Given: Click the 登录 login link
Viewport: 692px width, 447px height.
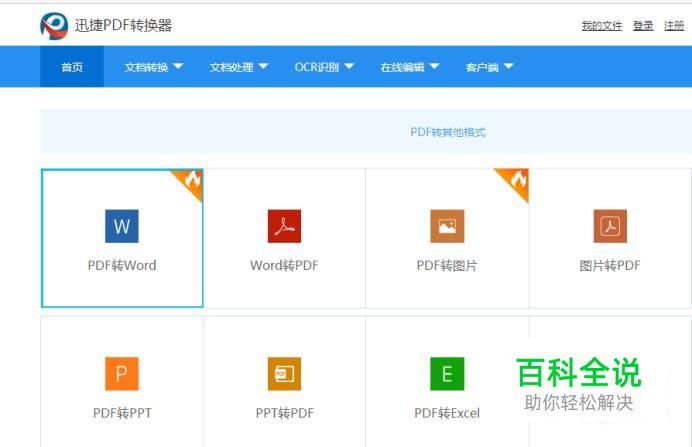Looking at the screenshot, I should pos(643,26).
